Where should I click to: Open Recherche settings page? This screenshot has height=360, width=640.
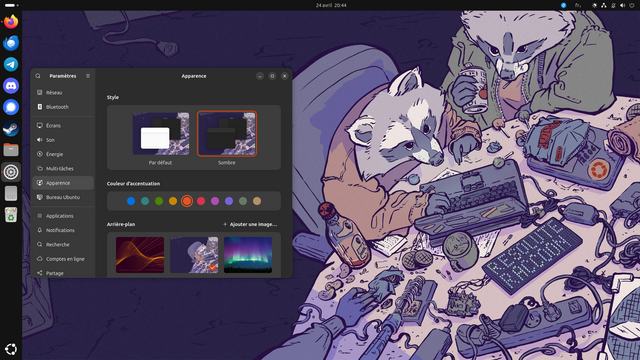[x=63, y=244]
